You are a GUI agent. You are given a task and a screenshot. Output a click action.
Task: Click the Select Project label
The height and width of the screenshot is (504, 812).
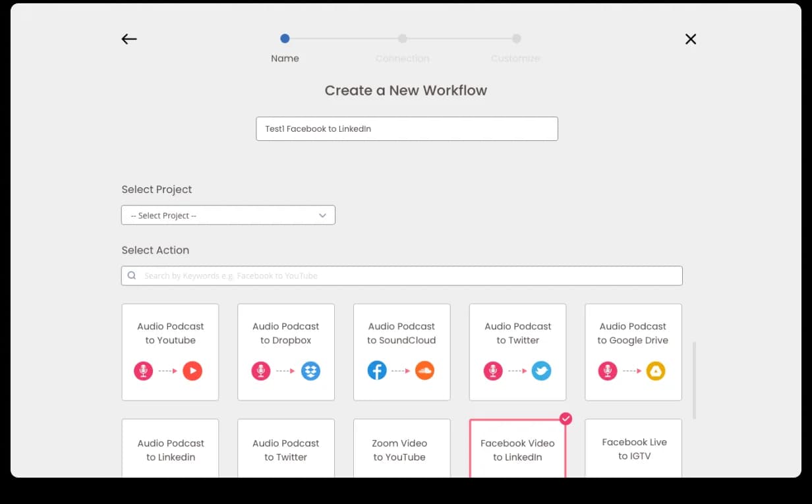[157, 190]
